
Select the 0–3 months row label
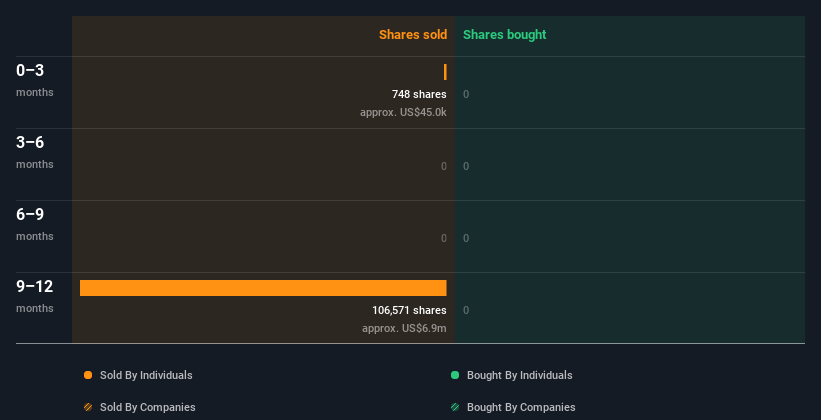point(35,80)
